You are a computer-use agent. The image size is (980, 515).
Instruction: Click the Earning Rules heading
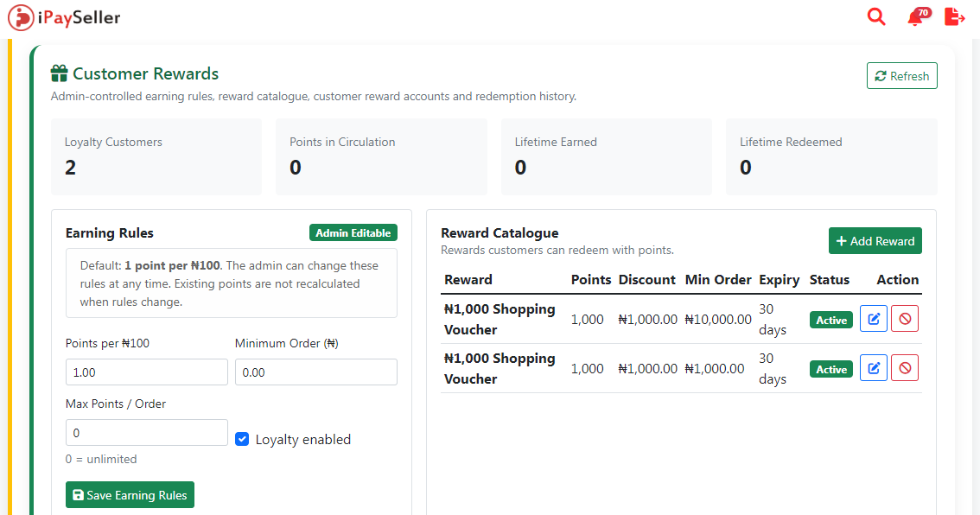click(x=110, y=233)
